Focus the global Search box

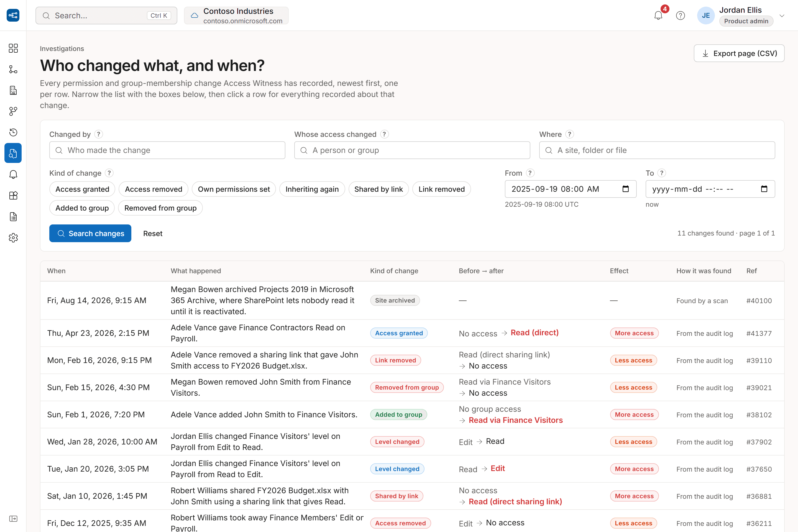pos(106,16)
